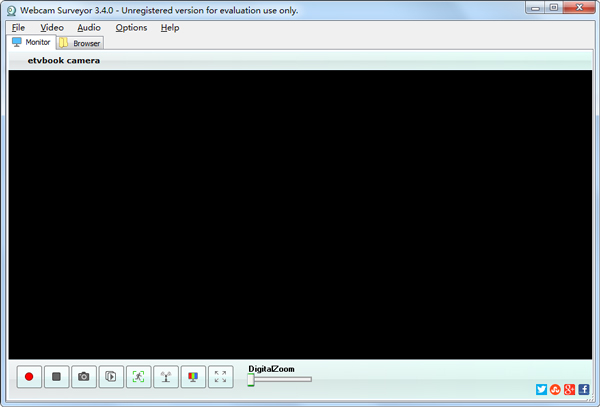This screenshot has width=600, height=407.
Task: Click the 'etvbook camera' device label
Action: tap(64, 60)
